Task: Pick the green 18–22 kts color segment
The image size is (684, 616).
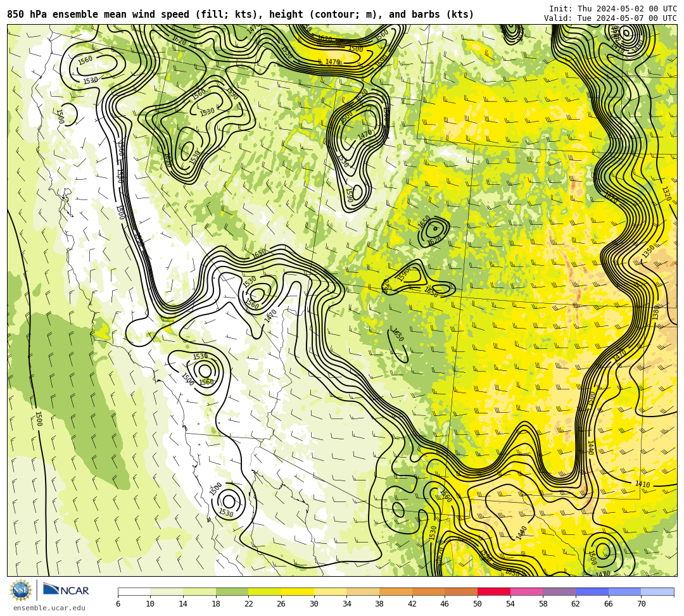Action: click(232, 591)
